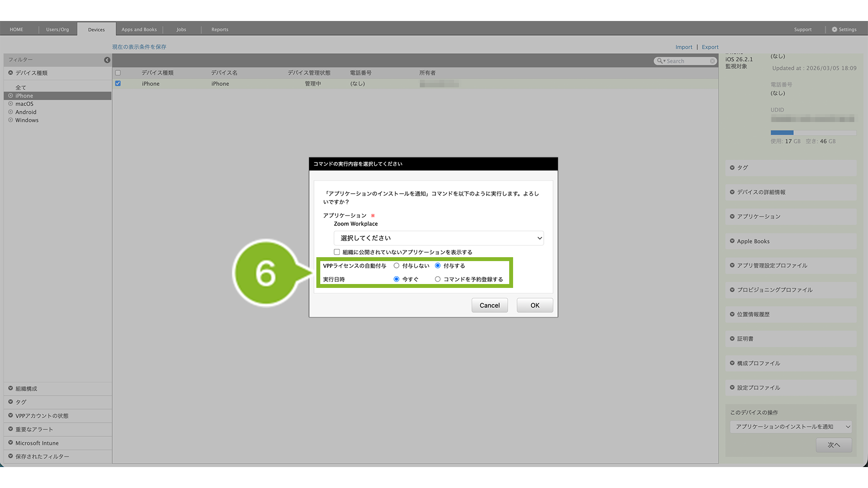Screen dimensions: 868x488
Task: Select コマンドを予約登録する radio option
Action: pos(438,280)
